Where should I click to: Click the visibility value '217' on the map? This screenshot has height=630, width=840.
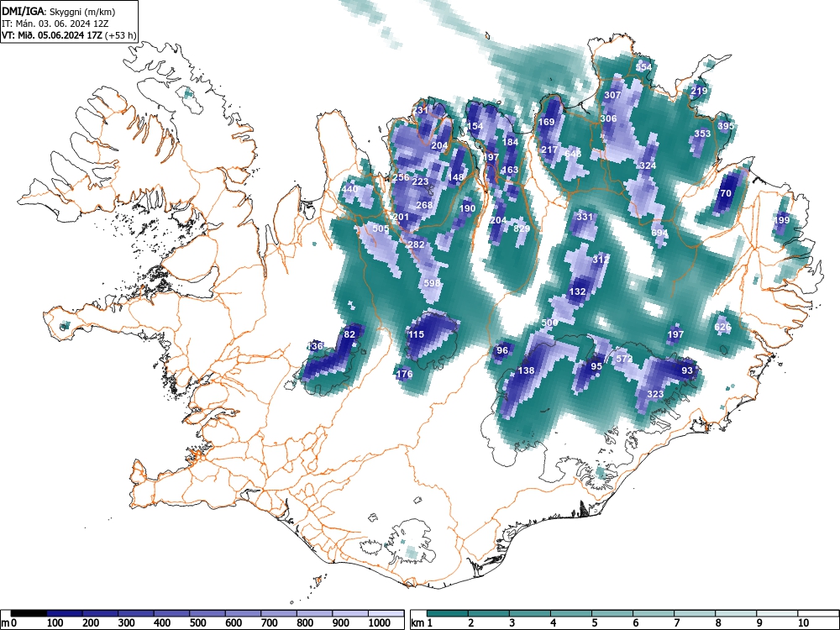pos(549,150)
